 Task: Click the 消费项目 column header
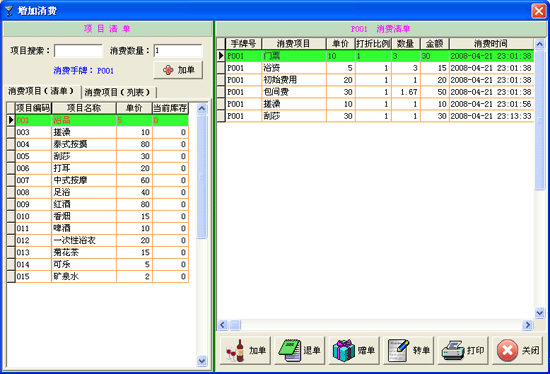[x=294, y=44]
